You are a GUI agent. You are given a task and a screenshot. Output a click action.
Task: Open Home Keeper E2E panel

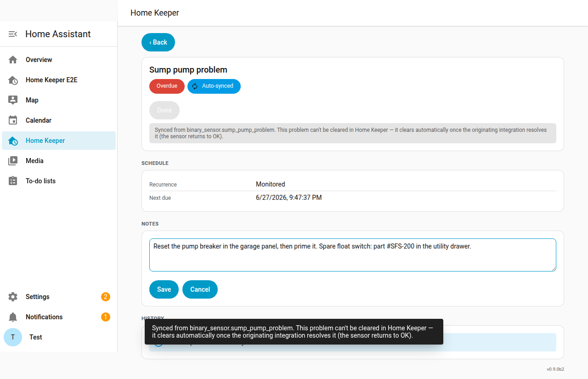pos(59,80)
